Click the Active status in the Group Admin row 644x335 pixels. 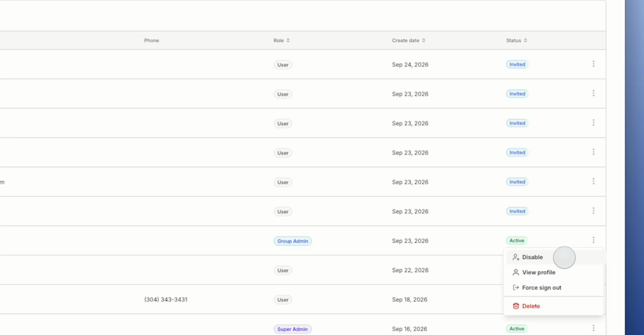click(517, 240)
